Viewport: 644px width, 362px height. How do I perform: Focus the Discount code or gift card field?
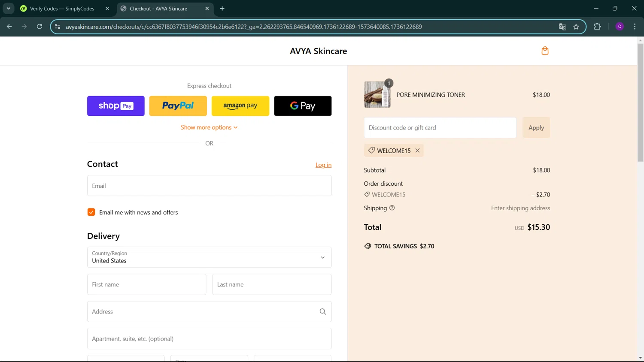pos(440,128)
